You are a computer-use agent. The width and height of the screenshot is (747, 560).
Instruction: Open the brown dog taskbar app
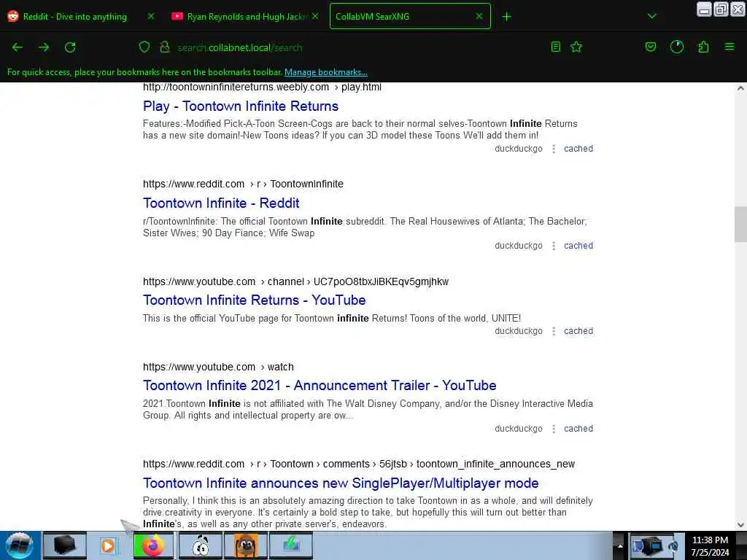point(246,545)
